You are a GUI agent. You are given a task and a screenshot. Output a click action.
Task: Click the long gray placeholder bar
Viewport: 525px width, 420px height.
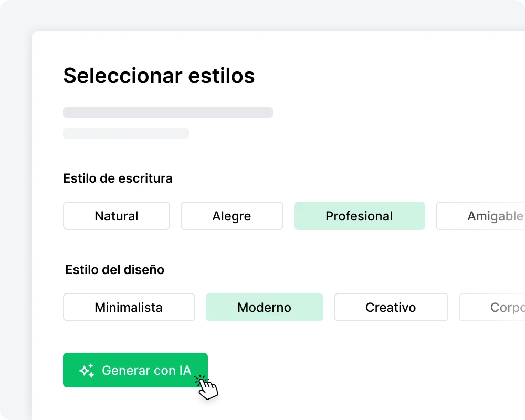coord(168,112)
